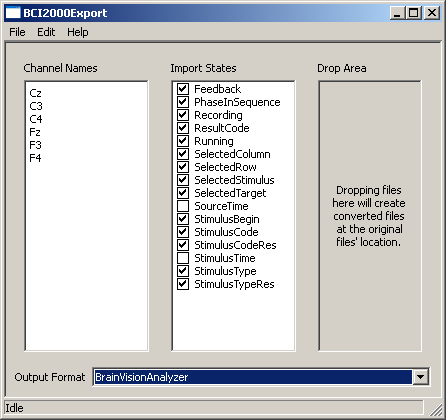The width and height of the screenshot is (446, 420).
Task: Select channel name F3
Action: click(35, 145)
